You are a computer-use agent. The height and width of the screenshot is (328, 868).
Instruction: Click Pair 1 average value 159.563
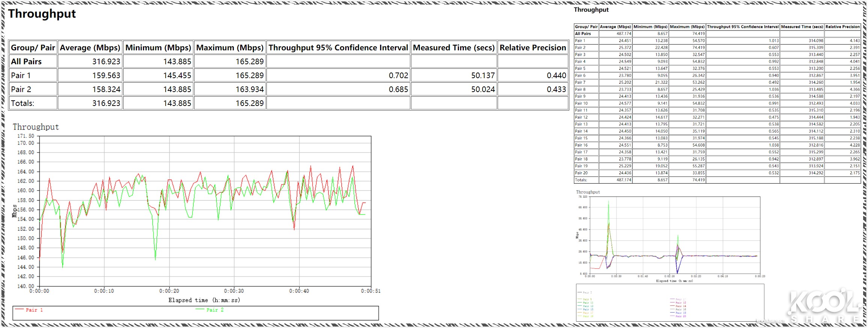pyautogui.click(x=106, y=76)
